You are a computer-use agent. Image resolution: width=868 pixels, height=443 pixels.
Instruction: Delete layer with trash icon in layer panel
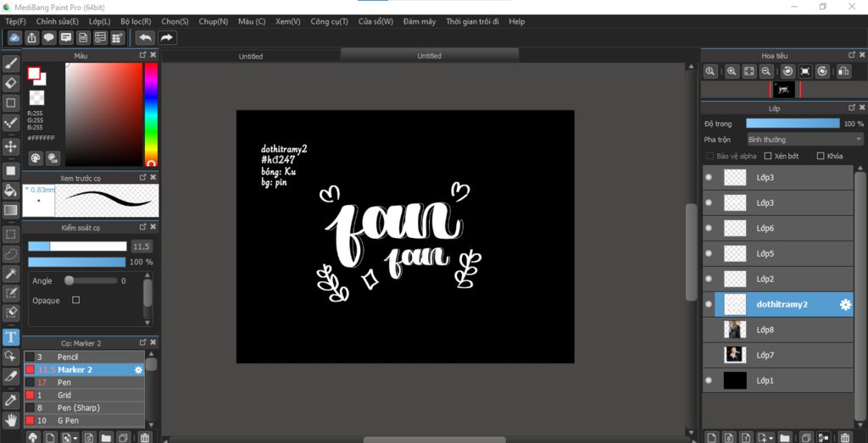click(x=844, y=437)
